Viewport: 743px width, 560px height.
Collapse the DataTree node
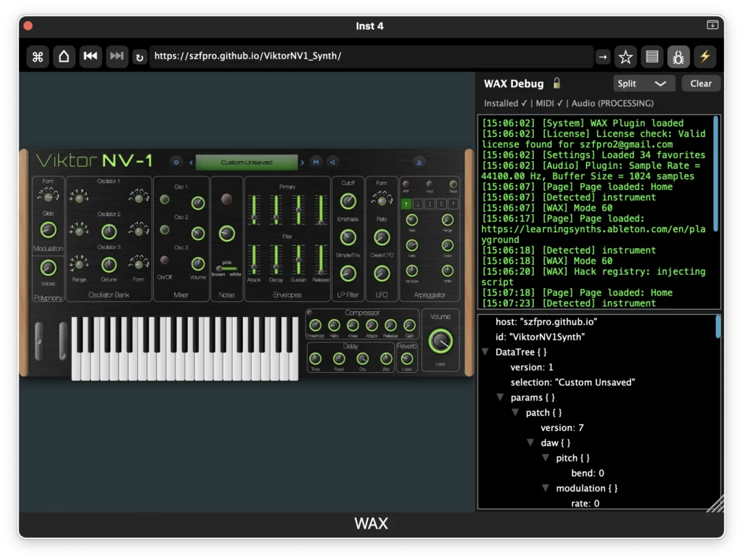click(485, 352)
